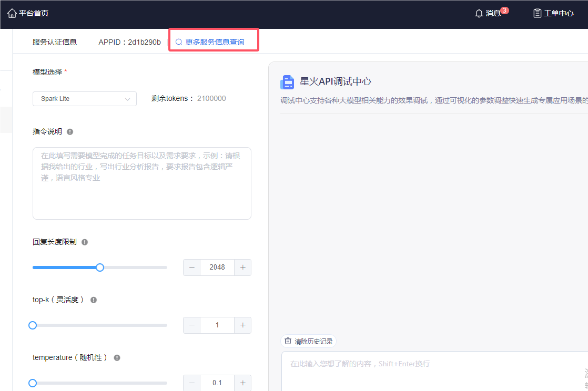The height and width of the screenshot is (391, 588).
Task: Click the search icon beside 更多服务信息查询
Action: point(179,42)
